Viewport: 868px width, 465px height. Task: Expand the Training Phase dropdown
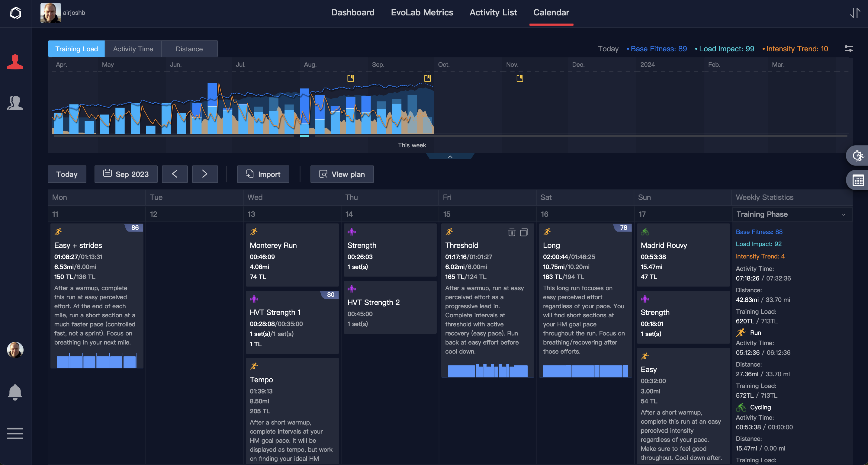[x=844, y=215]
